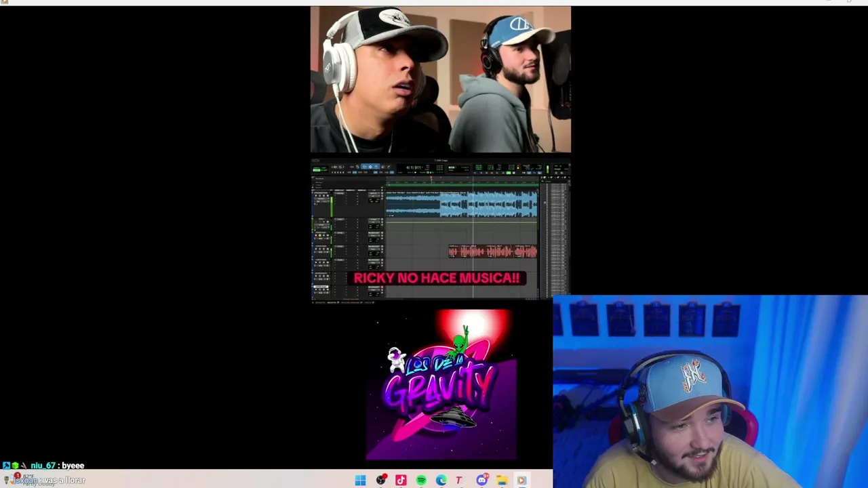Open OBS Studio from the taskbar
Image resolution: width=868 pixels, height=488 pixels.
380,481
